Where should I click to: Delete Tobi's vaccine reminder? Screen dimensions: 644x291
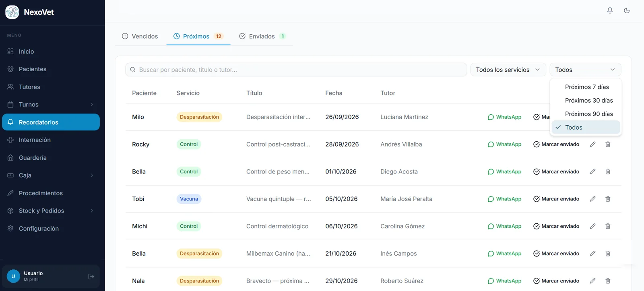(608, 199)
